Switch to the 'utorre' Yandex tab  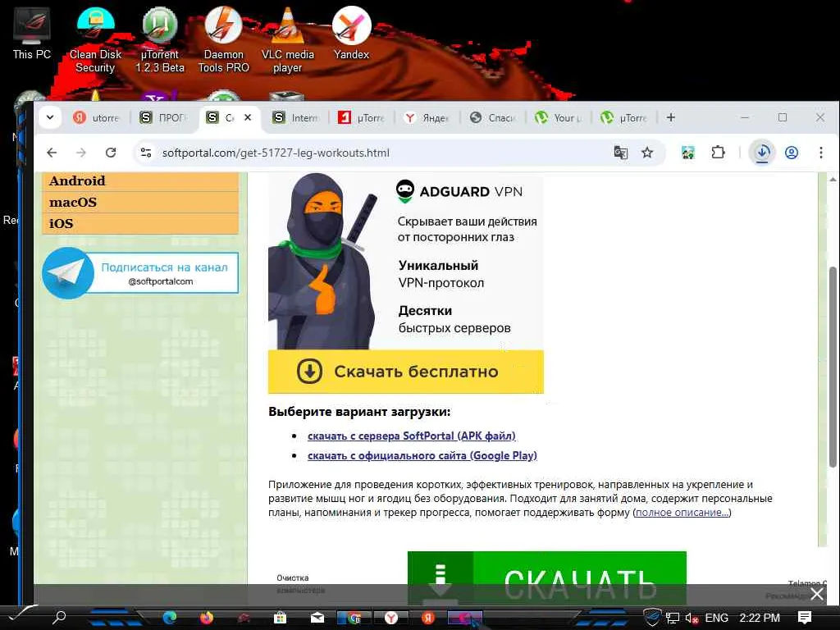pyautogui.click(x=97, y=118)
